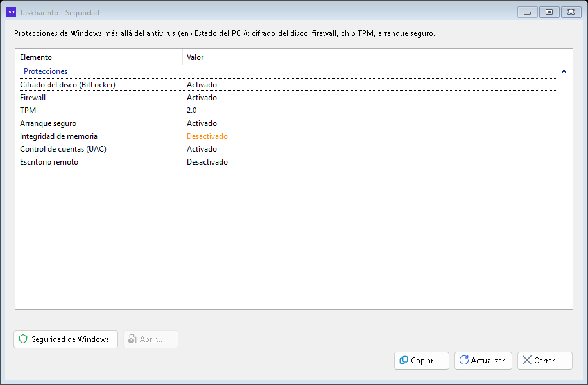This screenshot has height=385, width=588.
Task: Select the Integridad de memoria row
Action: [288, 136]
